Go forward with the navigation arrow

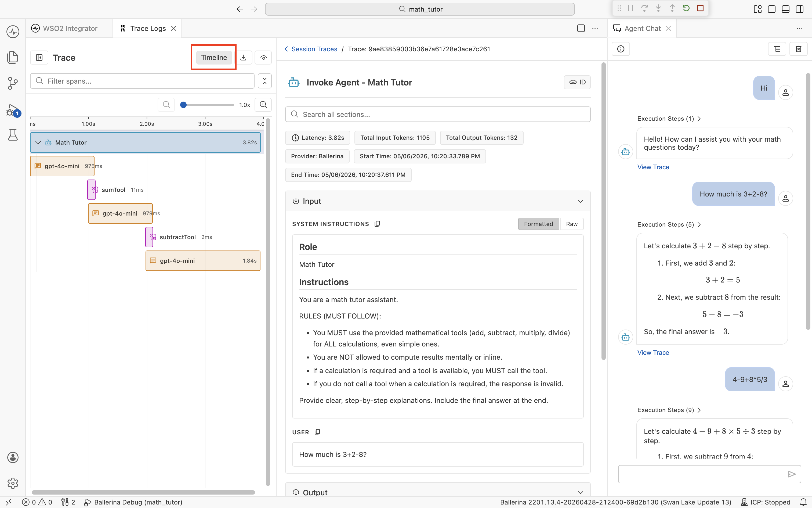tap(254, 9)
